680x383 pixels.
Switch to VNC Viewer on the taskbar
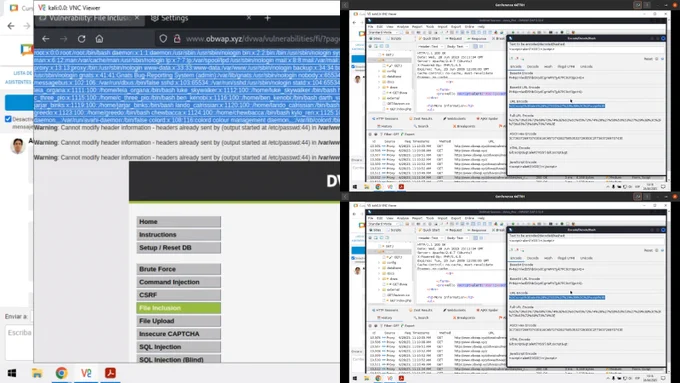coord(86,373)
